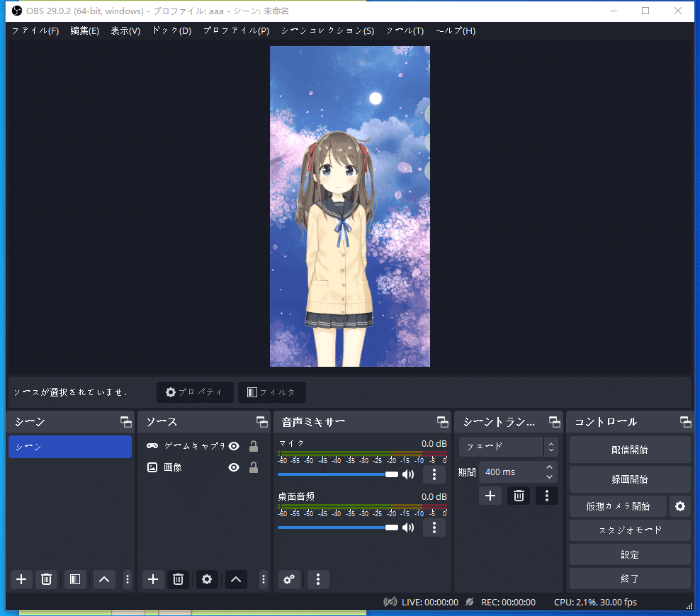Open the シーンコレクション(S) menu

click(327, 30)
